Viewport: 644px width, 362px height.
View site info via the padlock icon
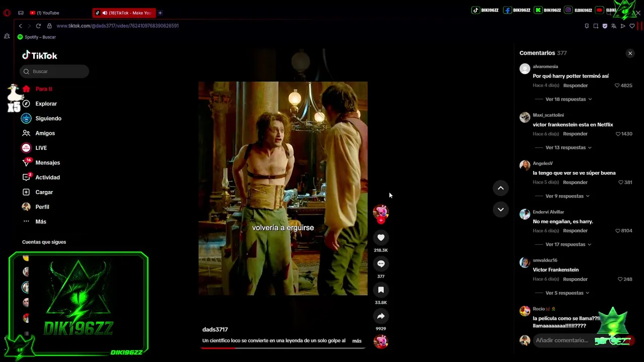pyautogui.click(x=49, y=26)
